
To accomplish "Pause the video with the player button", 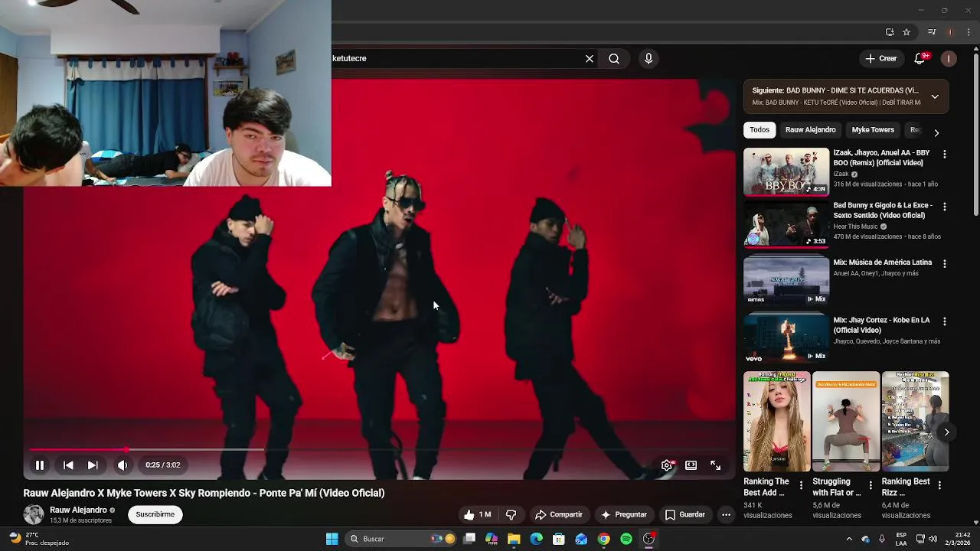I will 40,465.
